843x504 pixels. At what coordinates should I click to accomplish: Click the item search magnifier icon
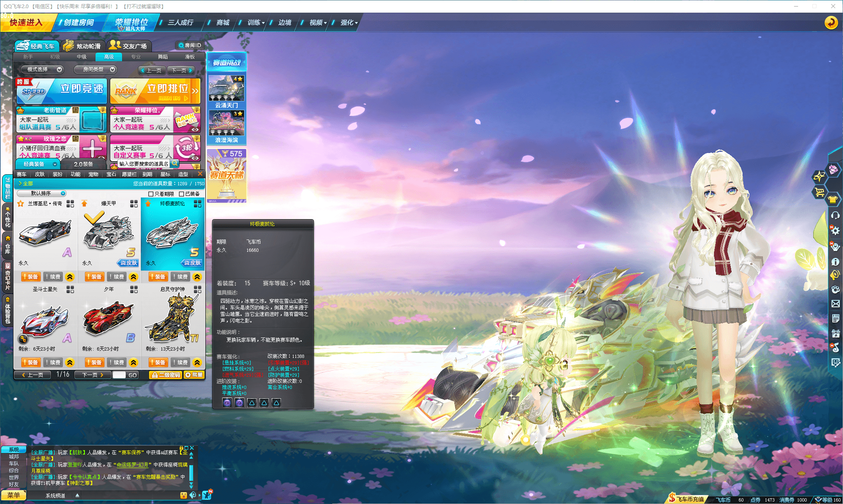pos(175,164)
